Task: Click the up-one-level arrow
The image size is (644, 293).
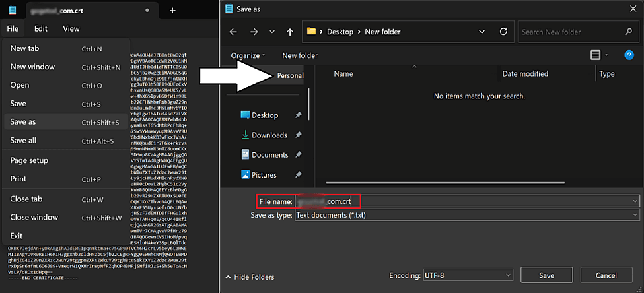Action: click(290, 32)
